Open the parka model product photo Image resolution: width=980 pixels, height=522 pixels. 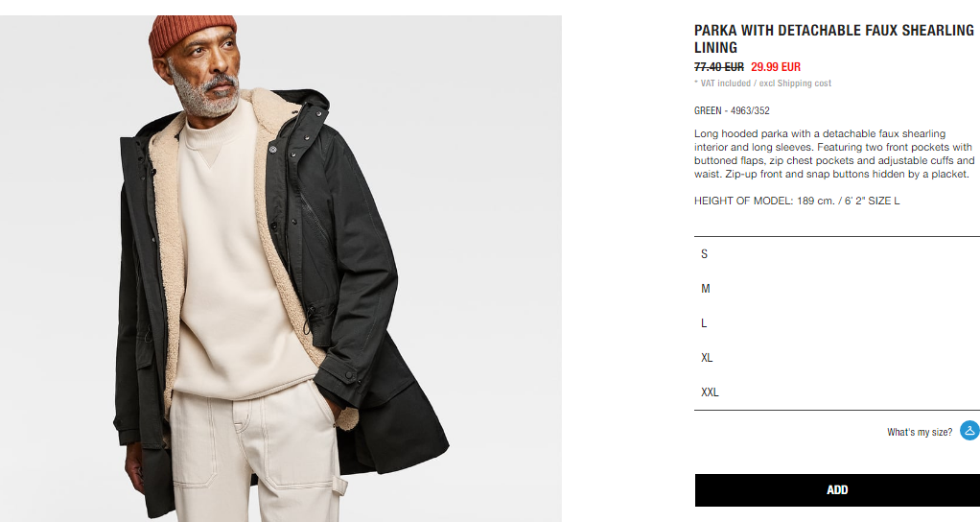[281, 269]
